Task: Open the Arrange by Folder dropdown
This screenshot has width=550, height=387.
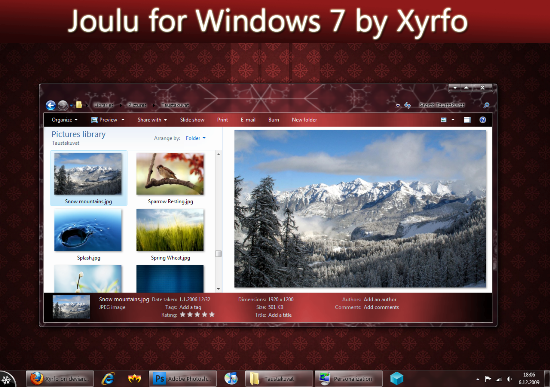Action: [x=195, y=138]
